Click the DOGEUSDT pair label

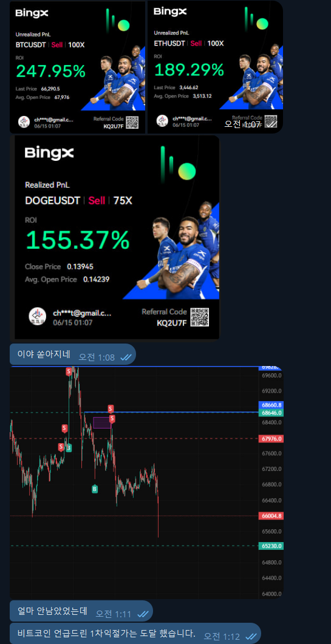(52, 201)
